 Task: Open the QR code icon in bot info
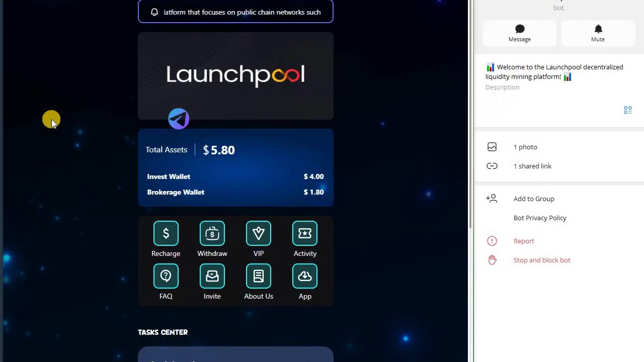click(628, 110)
